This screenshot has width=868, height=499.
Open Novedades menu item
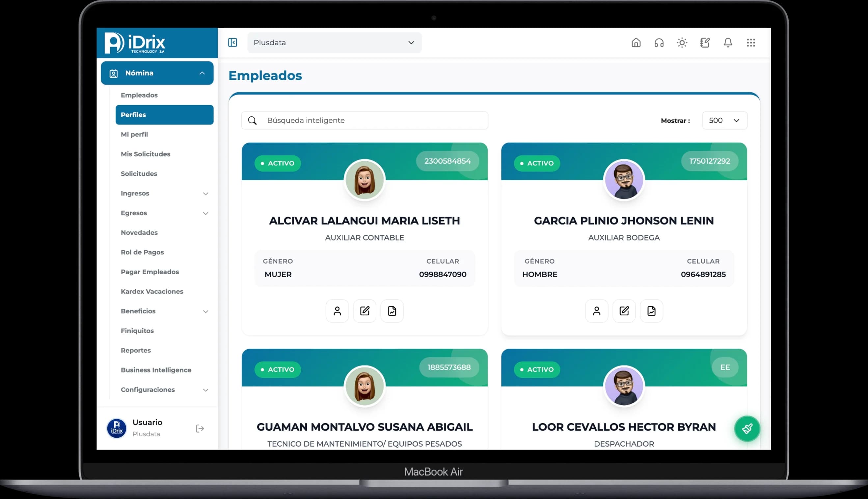coord(139,232)
